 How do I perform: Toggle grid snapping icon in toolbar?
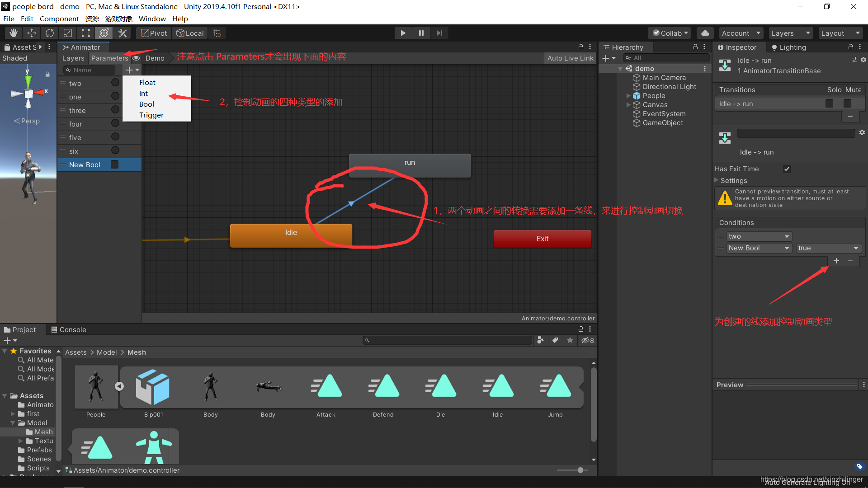[x=217, y=33]
